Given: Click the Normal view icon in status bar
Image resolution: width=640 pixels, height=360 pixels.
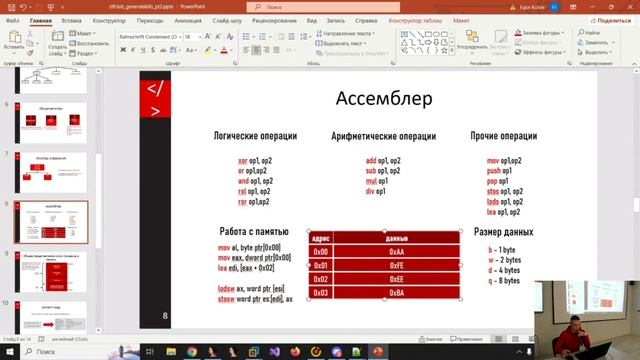Looking at the screenshot, I should point(499,339).
